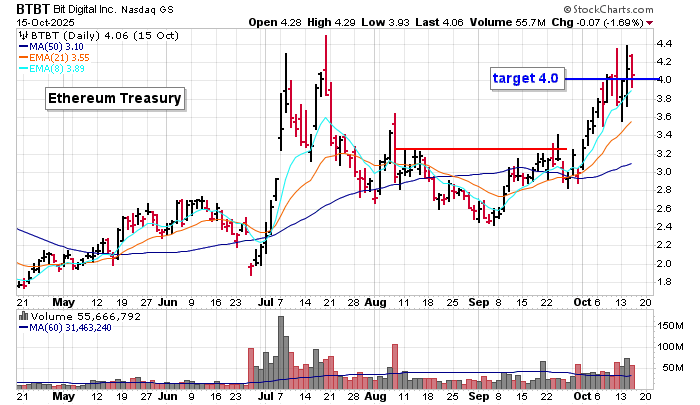Click the 4.4 price axis label
The height and width of the screenshot is (405, 700).
point(664,44)
